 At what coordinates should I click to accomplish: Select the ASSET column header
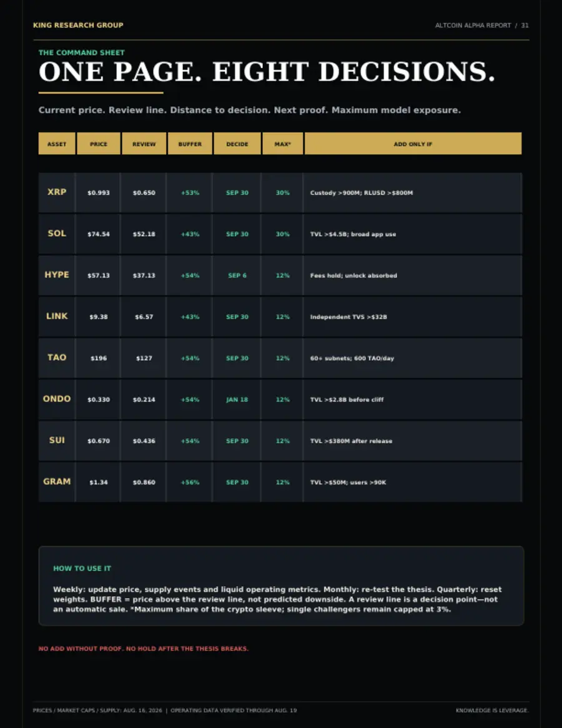[x=57, y=144]
